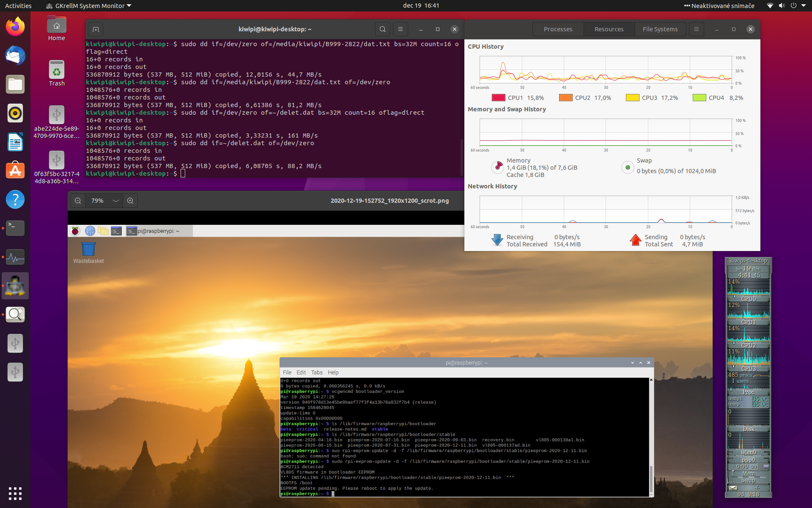Change CPU1 red color swatch
This screenshot has width=812, height=508.
pos(498,98)
